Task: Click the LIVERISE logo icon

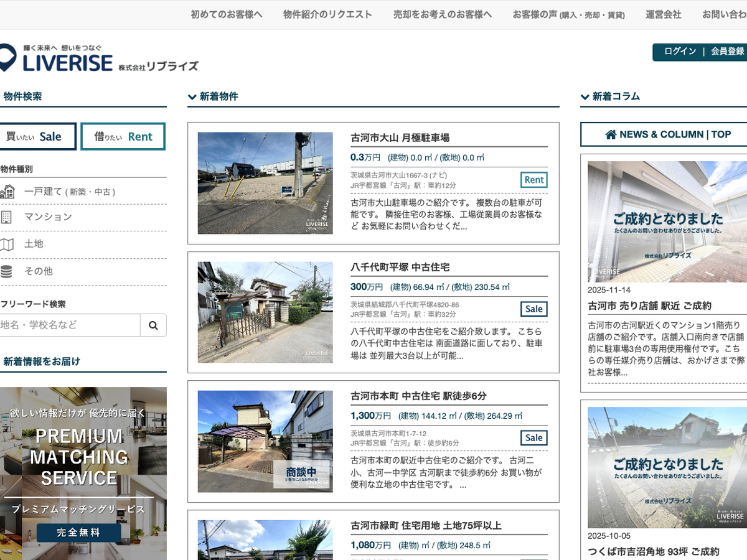Action: coord(7,57)
